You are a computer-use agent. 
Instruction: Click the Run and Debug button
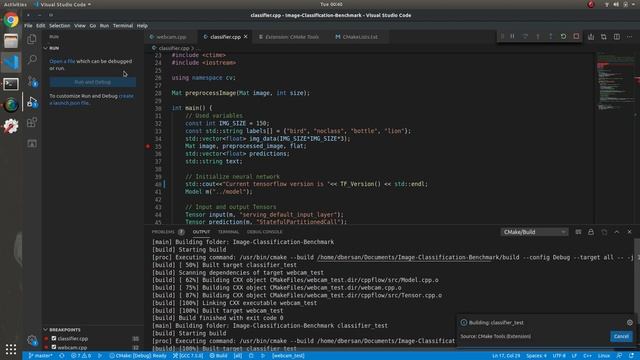click(x=93, y=82)
